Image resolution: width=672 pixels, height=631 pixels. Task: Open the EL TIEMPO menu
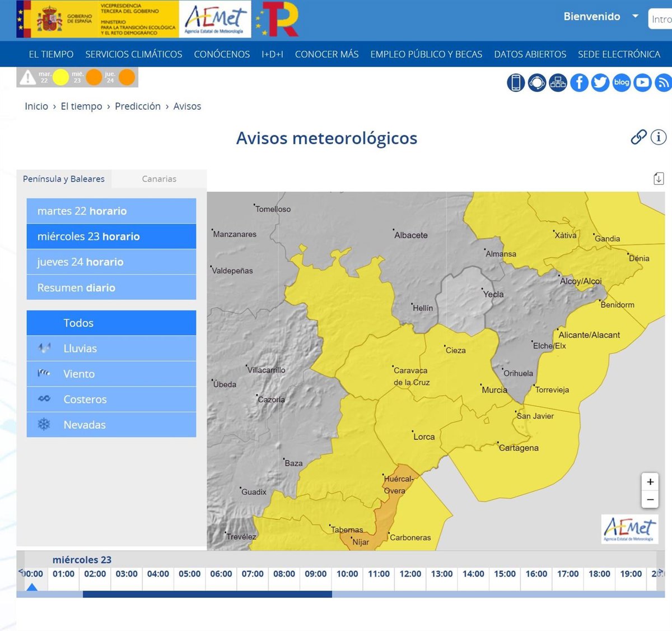click(51, 54)
